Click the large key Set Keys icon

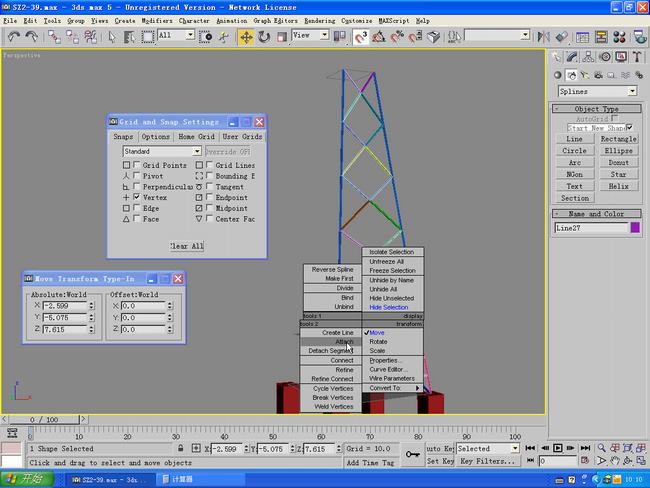click(412, 454)
